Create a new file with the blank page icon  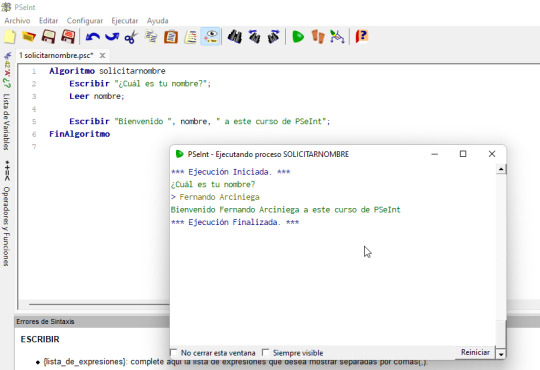tap(10, 37)
